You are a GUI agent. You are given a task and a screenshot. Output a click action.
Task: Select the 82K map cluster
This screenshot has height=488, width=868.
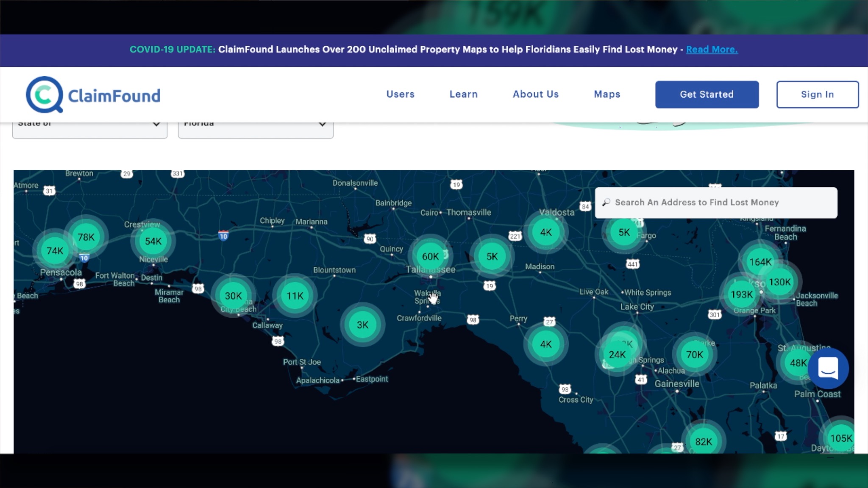(x=704, y=441)
